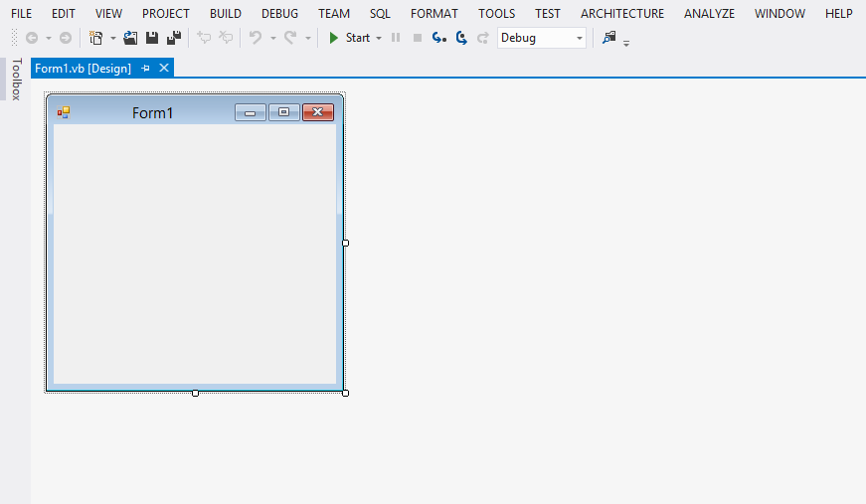This screenshot has width=866, height=504.
Task: Click the Step Out icon
Action: coord(482,38)
